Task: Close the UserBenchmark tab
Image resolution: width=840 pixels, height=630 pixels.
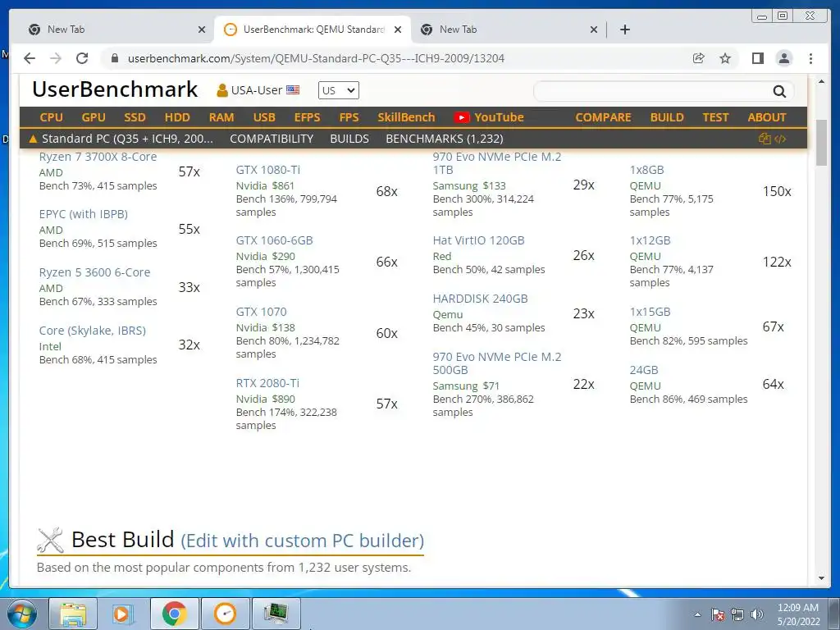Action: [x=398, y=30]
